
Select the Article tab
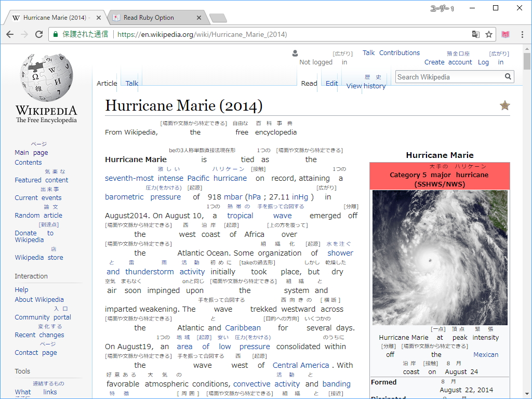pos(107,83)
